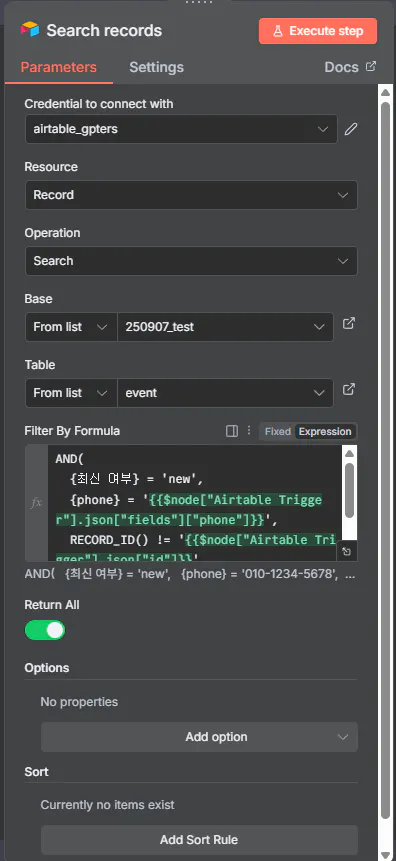Click the fx expression icon
Viewport: 396px width, 861px height.
[36, 503]
